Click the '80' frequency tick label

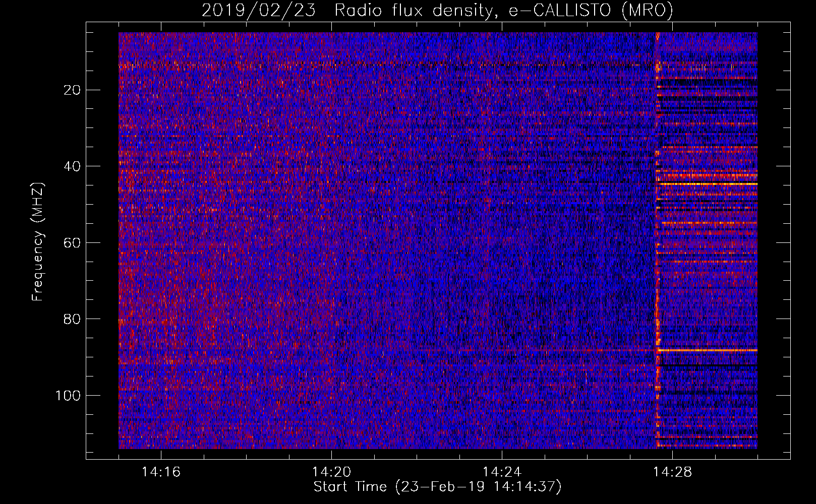(72, 319)
